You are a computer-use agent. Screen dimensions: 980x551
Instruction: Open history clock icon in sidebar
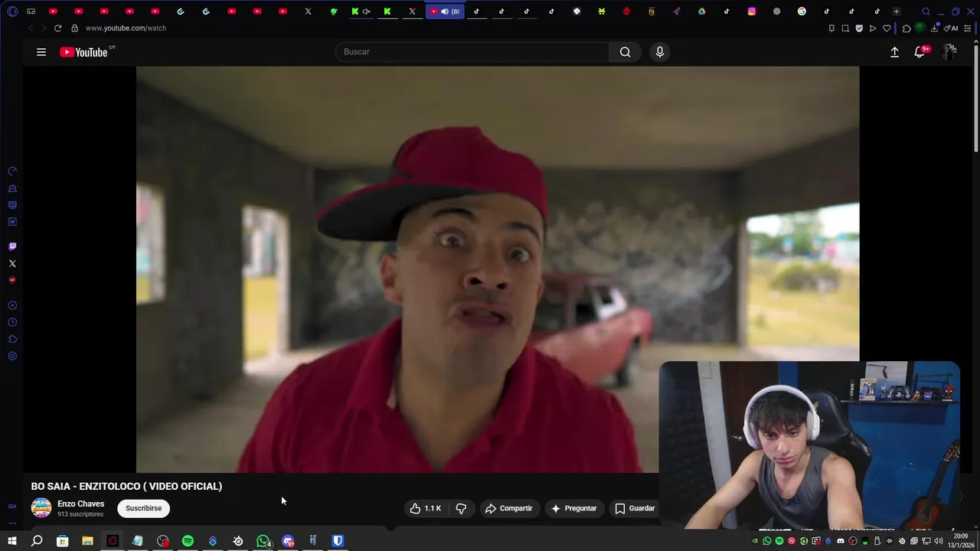[12, 322]
